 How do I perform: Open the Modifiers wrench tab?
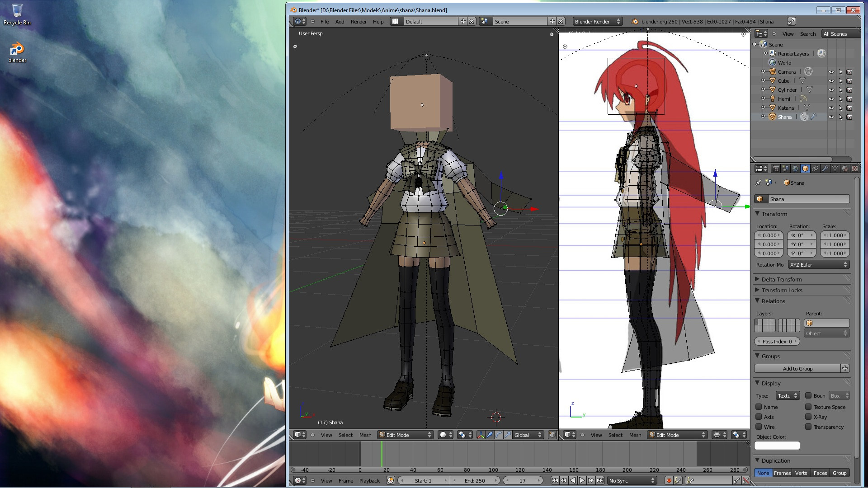point(825,169)
